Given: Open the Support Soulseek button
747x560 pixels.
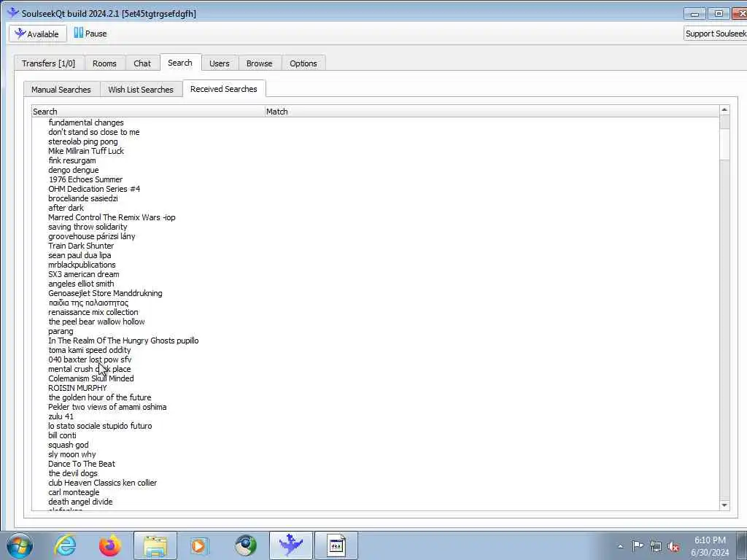Looking at the screenshot, I should click(716, 34).
